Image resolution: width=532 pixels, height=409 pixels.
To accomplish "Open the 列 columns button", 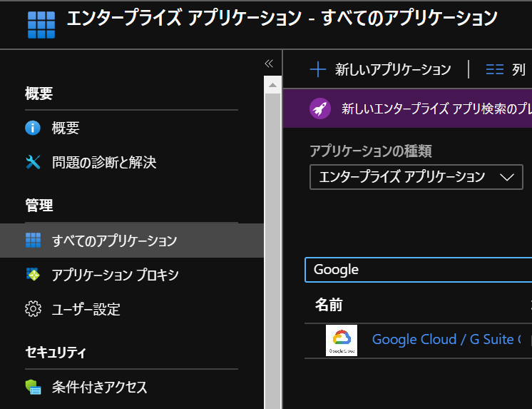I will (x=506, y=69).
